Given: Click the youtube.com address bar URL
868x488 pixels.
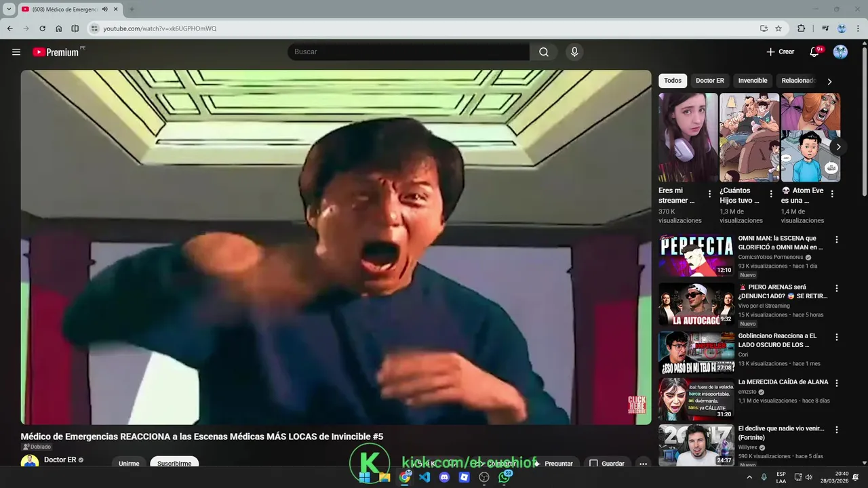Looking at the screenshot, I should pos(160,28).
